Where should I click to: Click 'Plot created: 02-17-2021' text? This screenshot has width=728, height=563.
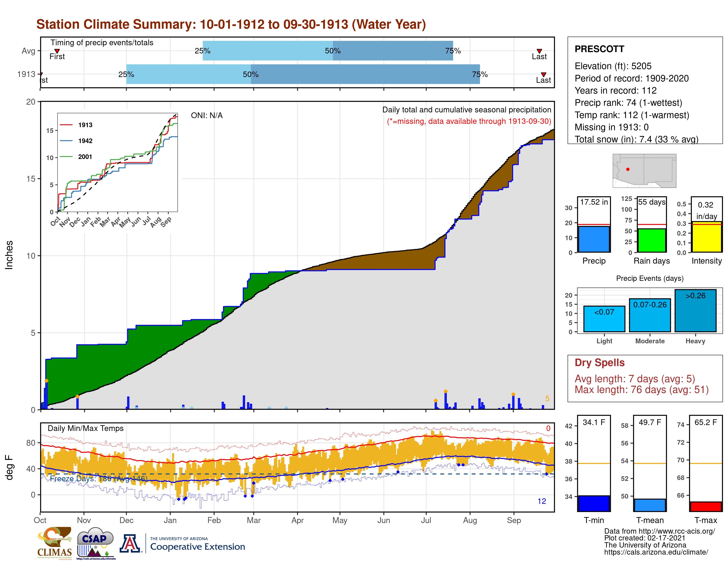tap(645, 538)
